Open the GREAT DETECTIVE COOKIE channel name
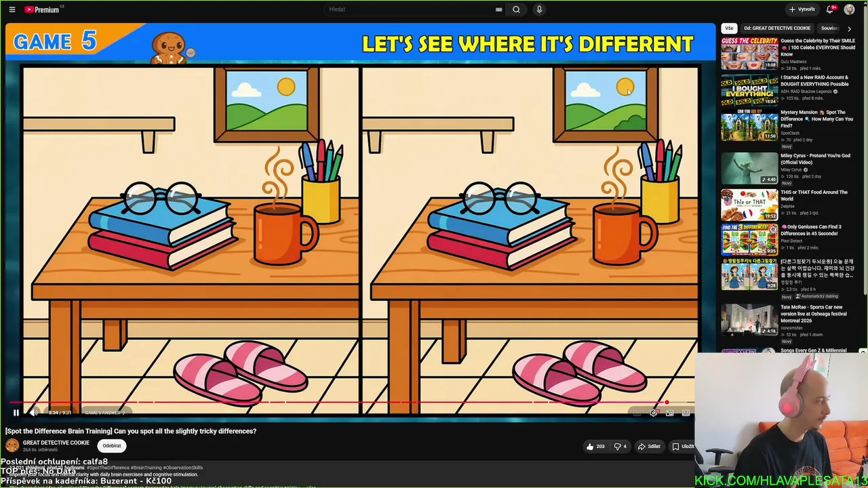This screenshot has width=868, height=488. click(x=56, y=443)
